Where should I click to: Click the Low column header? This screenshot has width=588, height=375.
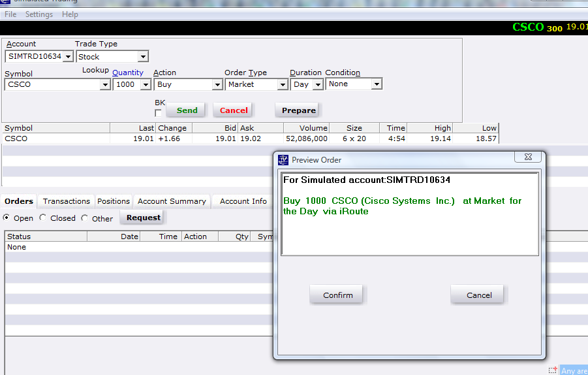click(476, 128)
